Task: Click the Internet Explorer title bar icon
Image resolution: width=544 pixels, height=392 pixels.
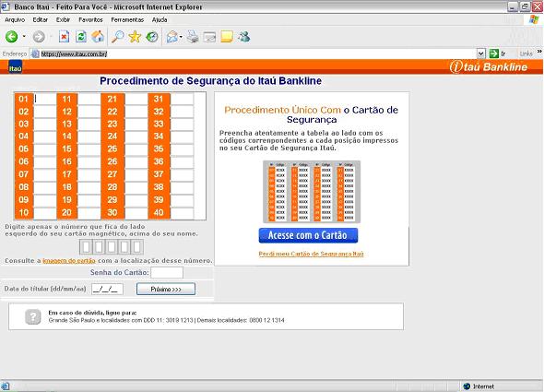Action: pos(6,6)
